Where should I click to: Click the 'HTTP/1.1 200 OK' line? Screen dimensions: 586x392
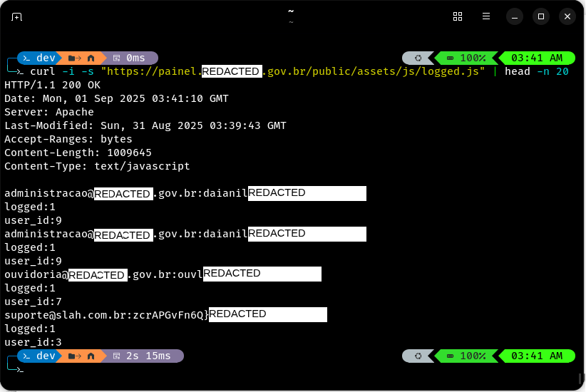52,86
